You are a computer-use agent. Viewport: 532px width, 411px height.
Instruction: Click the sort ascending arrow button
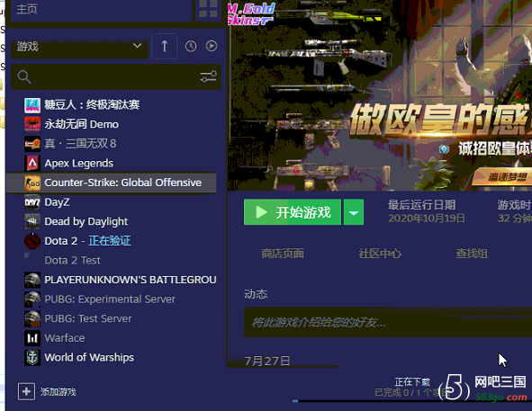[x=164, y=46]
